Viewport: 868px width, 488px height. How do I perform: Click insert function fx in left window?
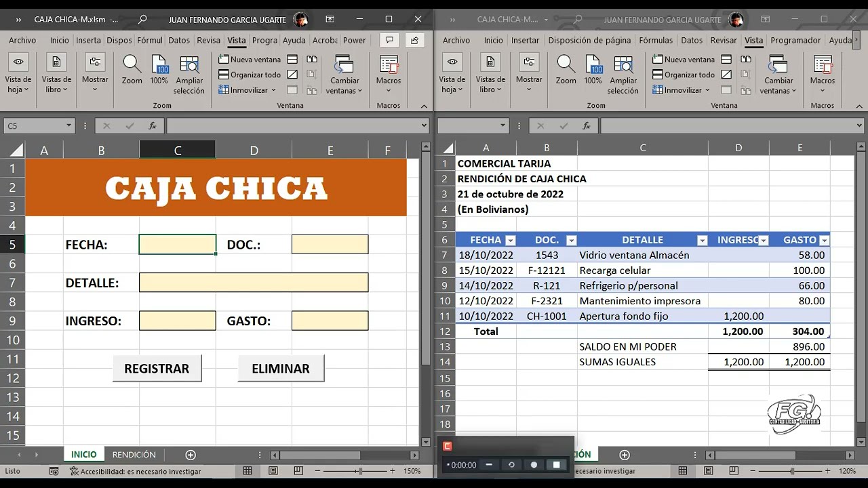point(153,125)
